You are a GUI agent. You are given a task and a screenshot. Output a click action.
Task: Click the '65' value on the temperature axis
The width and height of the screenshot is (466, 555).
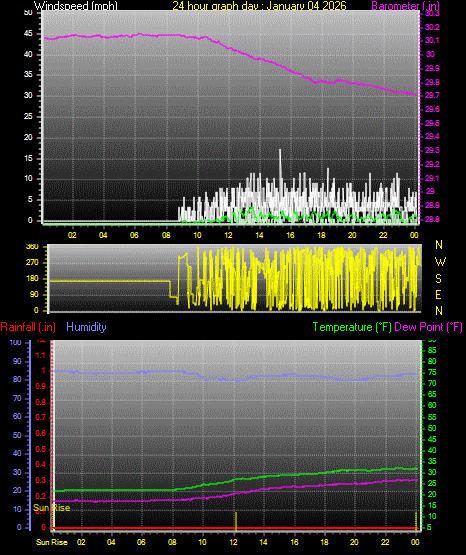tap(432, 394)
